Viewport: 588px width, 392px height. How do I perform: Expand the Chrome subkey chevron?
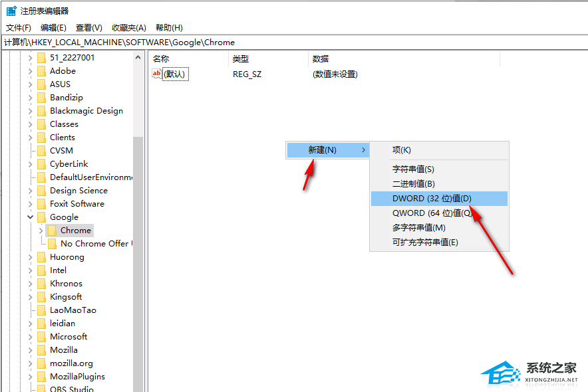(41, 231)
